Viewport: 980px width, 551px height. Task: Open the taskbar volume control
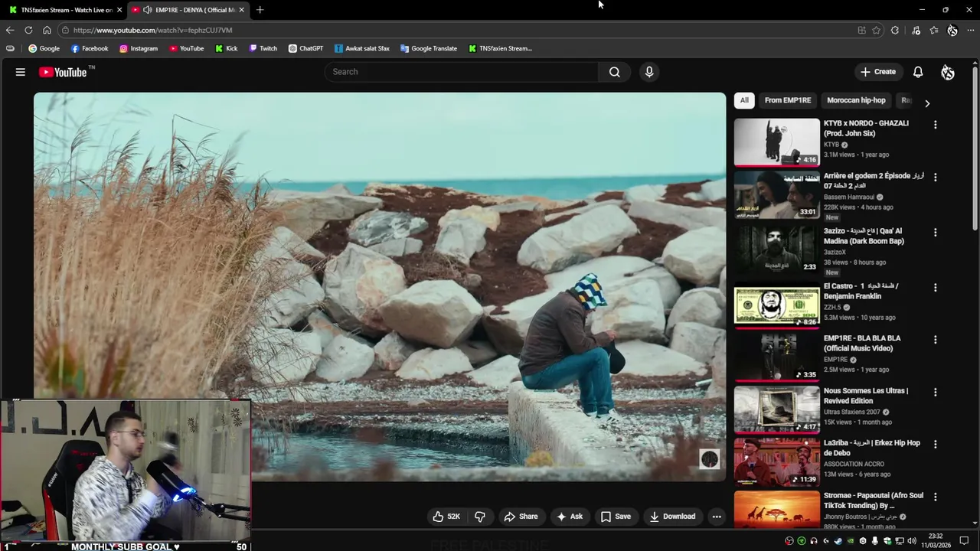pos(912,541)
